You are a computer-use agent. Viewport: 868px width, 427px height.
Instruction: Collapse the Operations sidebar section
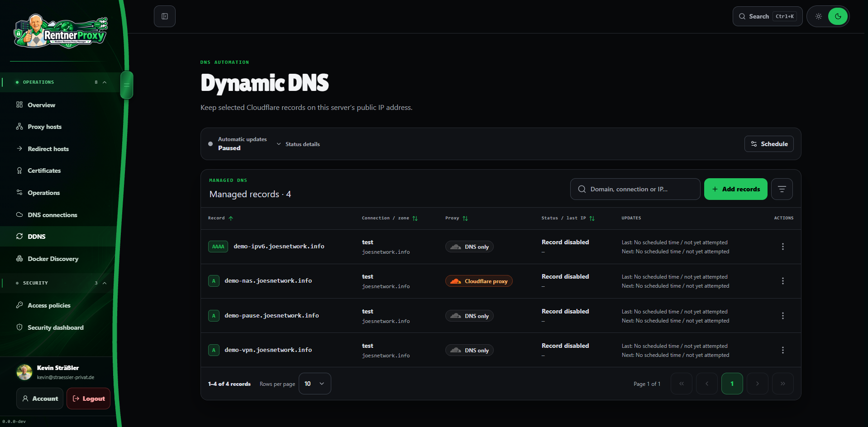(x=105, y=82)
